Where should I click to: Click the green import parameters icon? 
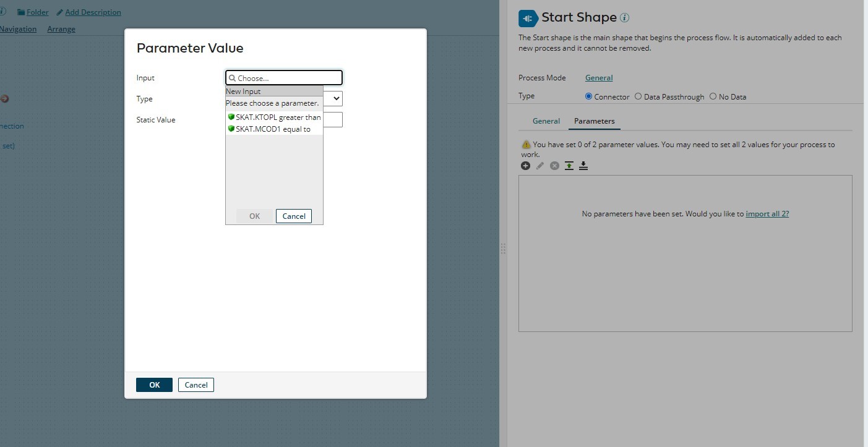coord(569,165)
